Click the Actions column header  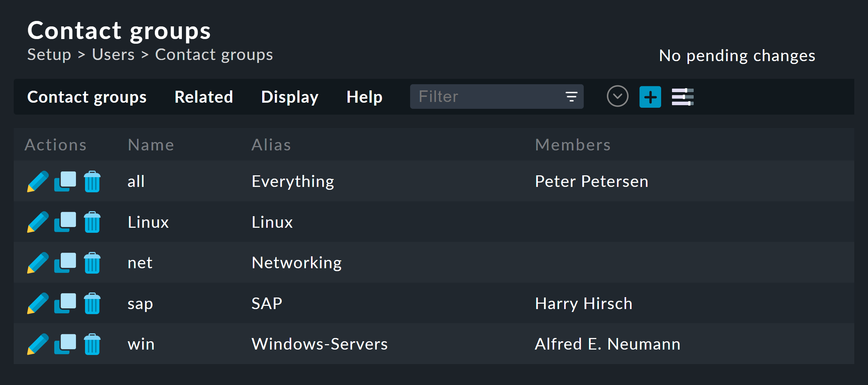(56, 145)
